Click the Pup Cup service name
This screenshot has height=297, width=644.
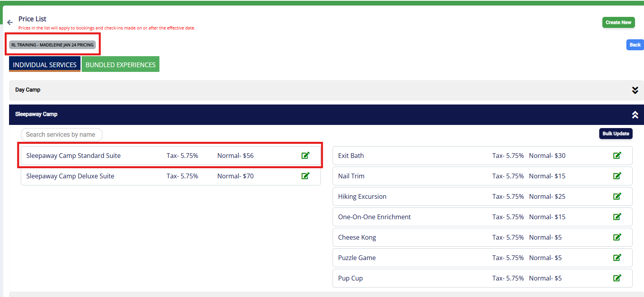pos(350,278)
